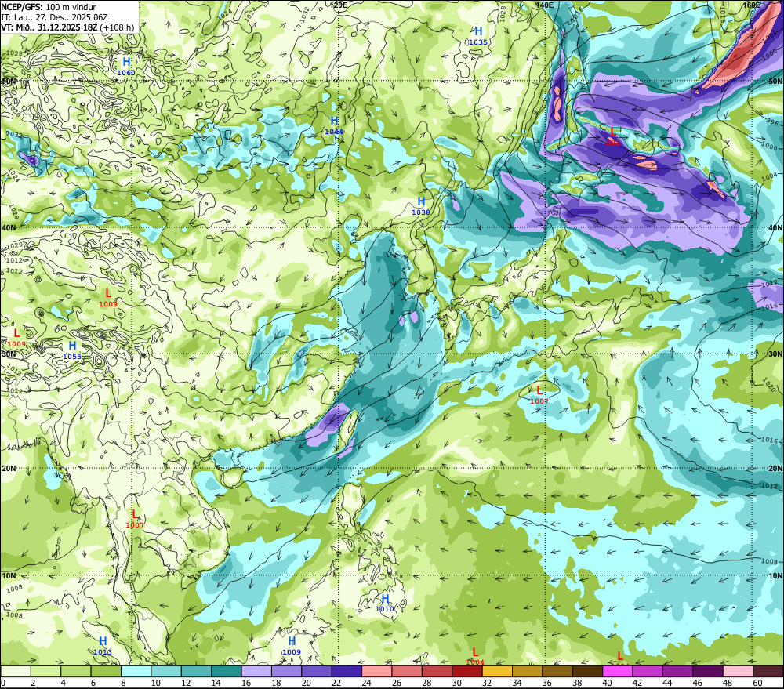Click the H 1010 marker over the Philippines
The width and height of the screenshot is (784, 689).
[385, 603]
